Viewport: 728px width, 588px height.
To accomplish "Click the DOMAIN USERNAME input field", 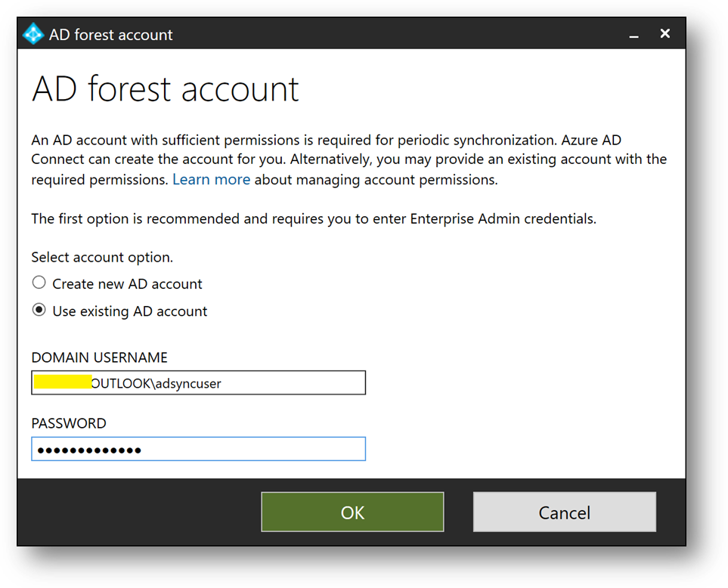I will (x=198, y=383).
